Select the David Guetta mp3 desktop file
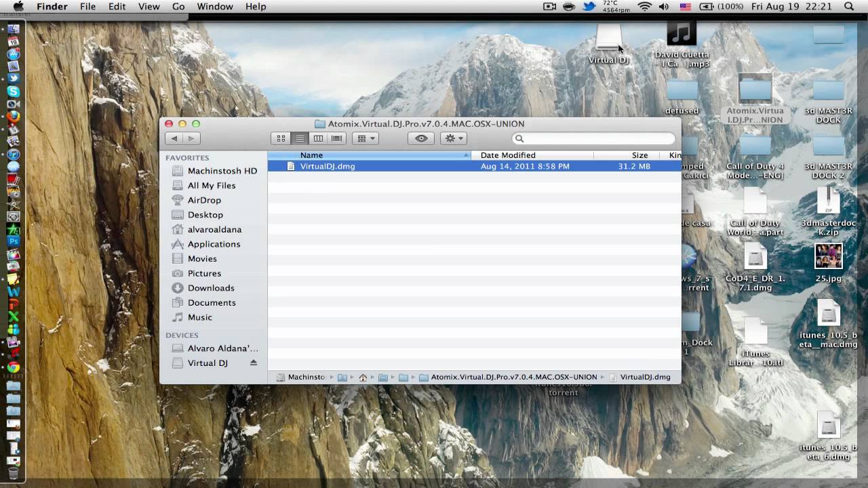The height and width of the screenshot is (488, 868). (682, 45)
